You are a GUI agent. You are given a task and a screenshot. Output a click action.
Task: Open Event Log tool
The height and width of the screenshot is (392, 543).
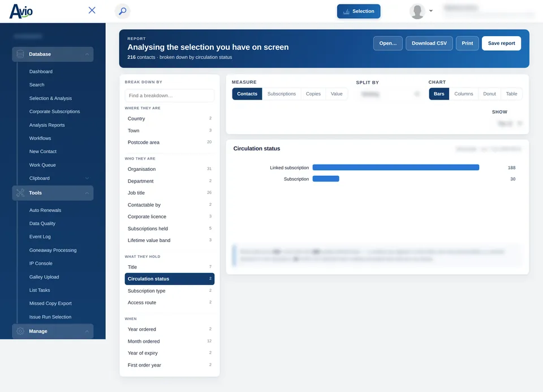pyautogui.click(x=40, y=236)
